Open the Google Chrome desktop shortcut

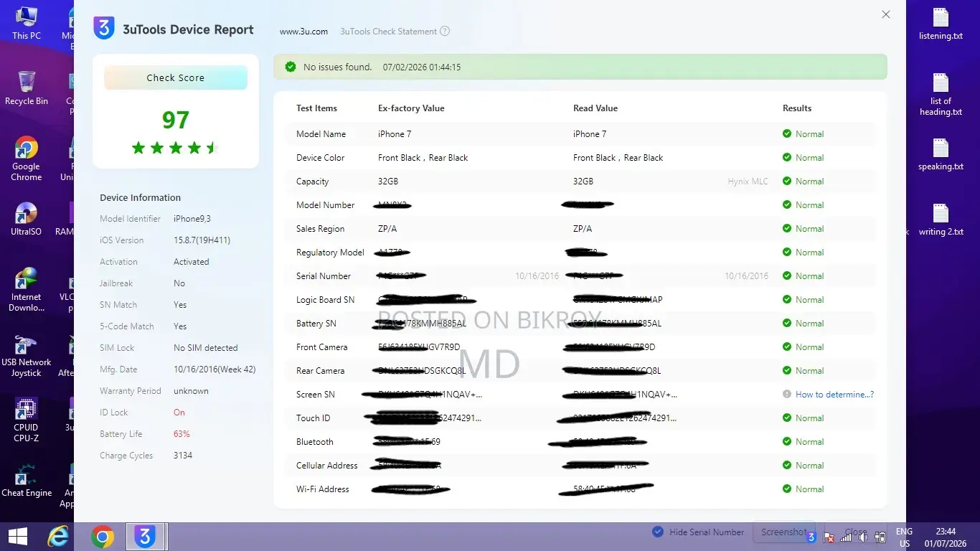click(27, 159)
